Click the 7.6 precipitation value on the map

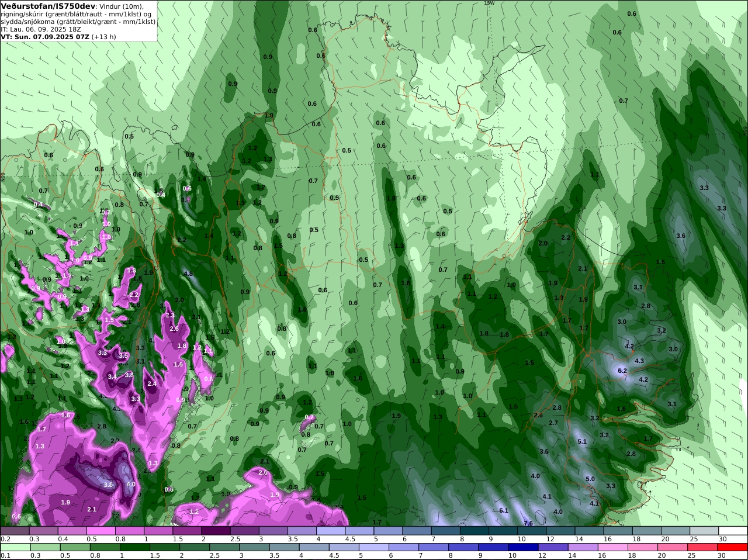(x=528, y=523)
